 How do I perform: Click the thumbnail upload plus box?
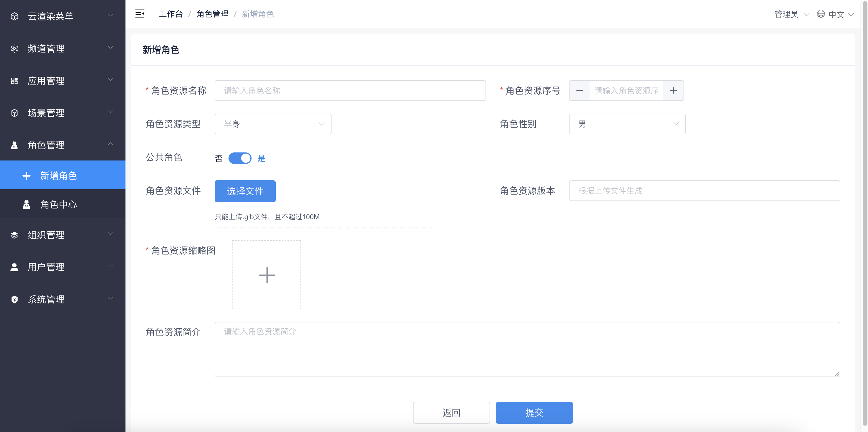point(267,275)
